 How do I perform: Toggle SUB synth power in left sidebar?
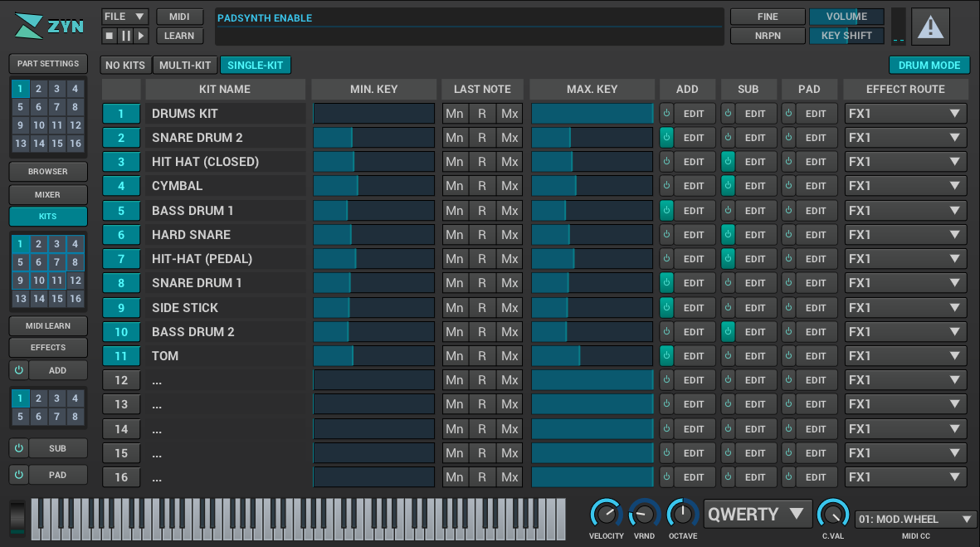(18, 448)
